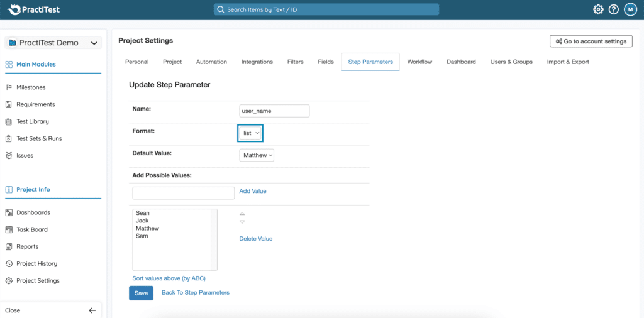
Task: Open Test Library in sidebar
Action: (32, 121)
